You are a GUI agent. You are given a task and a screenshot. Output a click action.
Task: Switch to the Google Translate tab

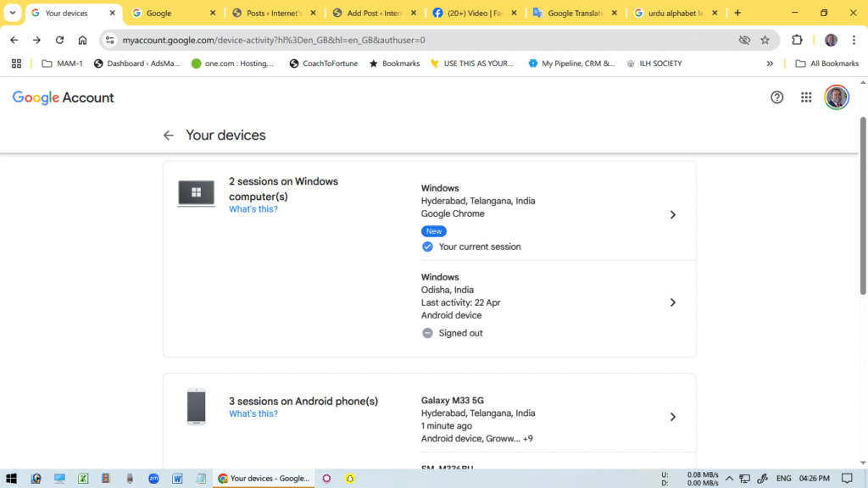576,13
